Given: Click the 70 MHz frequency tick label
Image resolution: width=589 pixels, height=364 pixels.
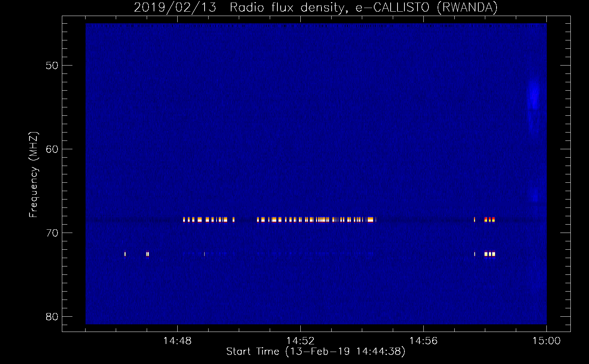Looking at the screenshot, I should click(x=52, y=233).
